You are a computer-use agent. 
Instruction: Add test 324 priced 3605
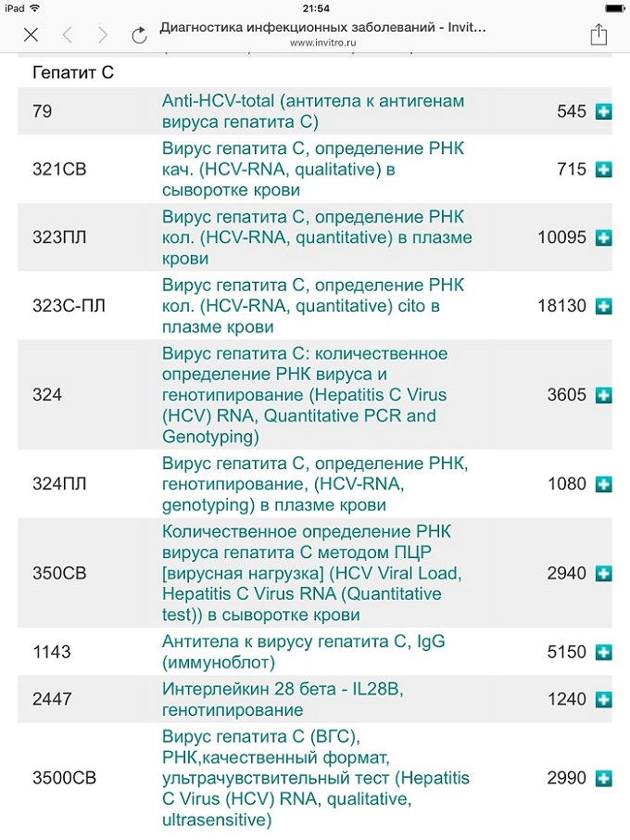pyautogui.click(x=604, y=395)
